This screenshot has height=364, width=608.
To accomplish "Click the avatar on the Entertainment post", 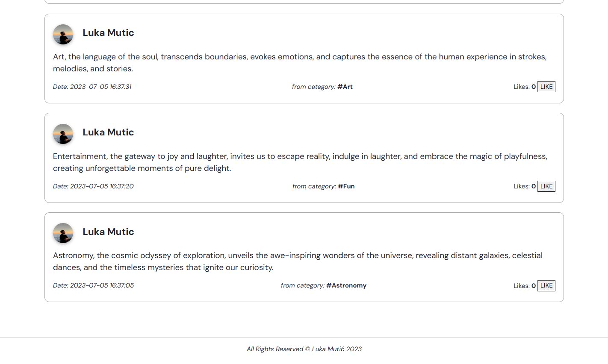I will [63, 134].
